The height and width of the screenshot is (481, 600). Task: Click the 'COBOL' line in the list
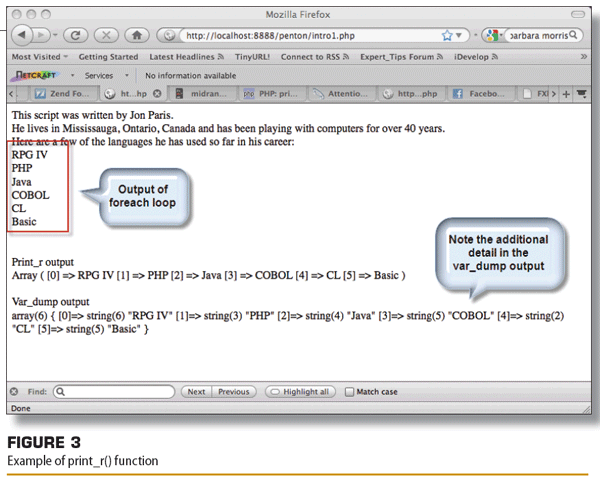(30, 195)
